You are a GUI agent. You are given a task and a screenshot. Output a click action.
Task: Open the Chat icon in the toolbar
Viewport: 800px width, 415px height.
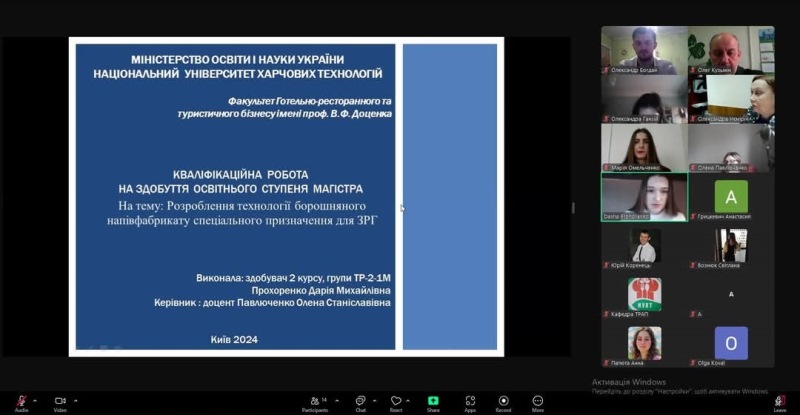point(360,401)
